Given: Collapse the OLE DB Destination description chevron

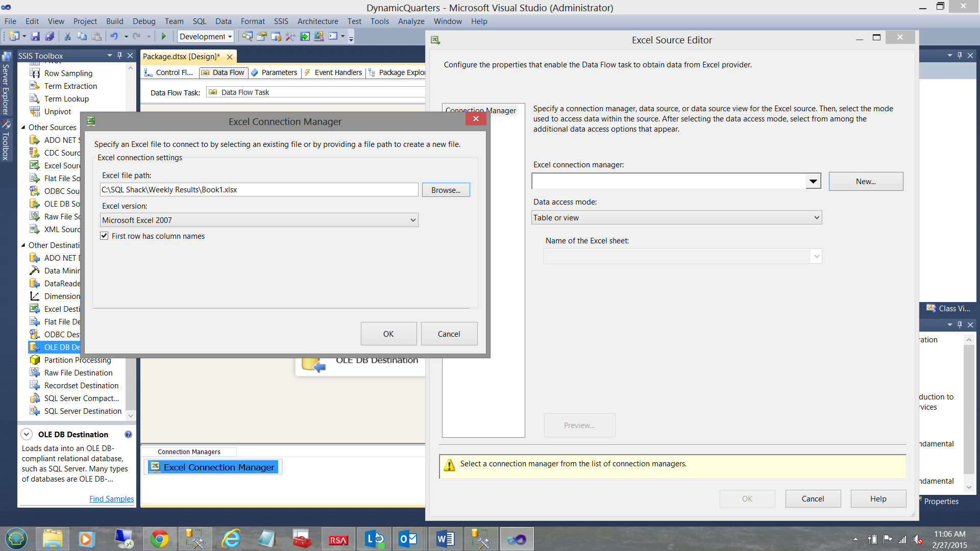Looking at the screenshot, I should [27, 435].
